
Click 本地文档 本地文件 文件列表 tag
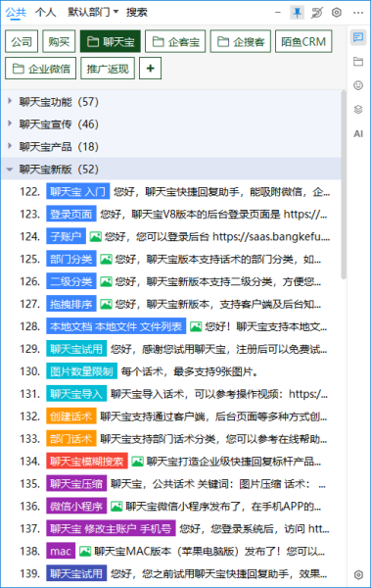pyautogui.click(x=116, y=326)
